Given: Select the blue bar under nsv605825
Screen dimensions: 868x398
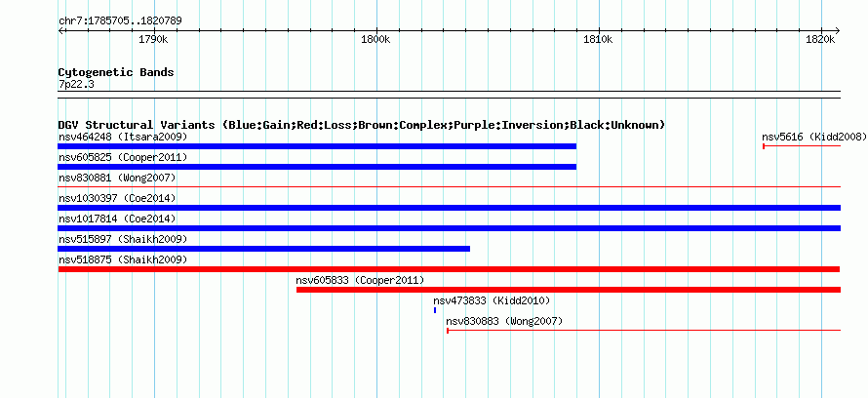Looking at the screenshot, I should [317, 167].
